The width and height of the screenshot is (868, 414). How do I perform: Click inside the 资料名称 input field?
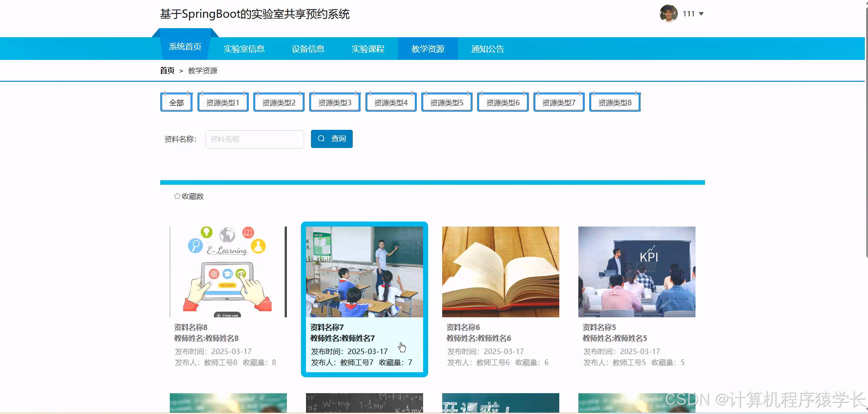click(x=254, y=139)
